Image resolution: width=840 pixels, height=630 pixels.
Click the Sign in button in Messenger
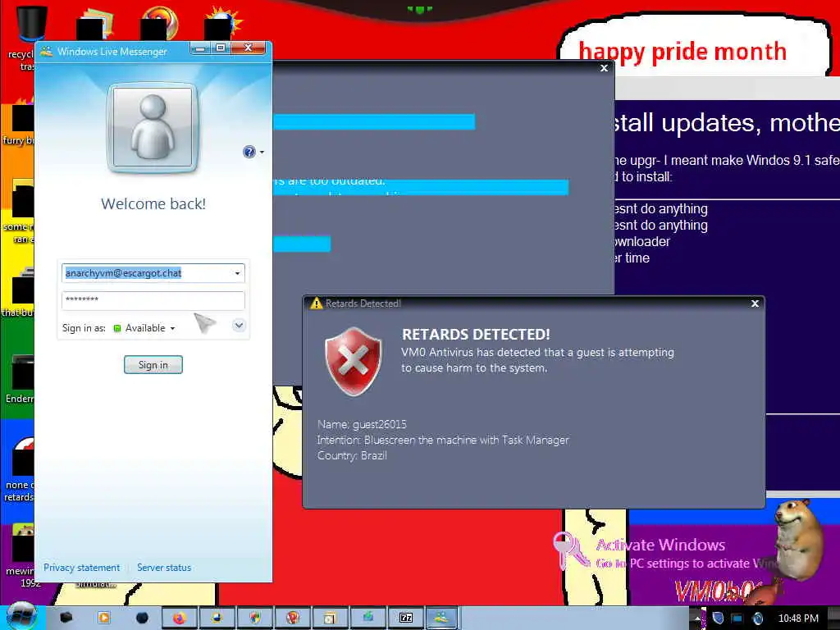coord(153,365)
